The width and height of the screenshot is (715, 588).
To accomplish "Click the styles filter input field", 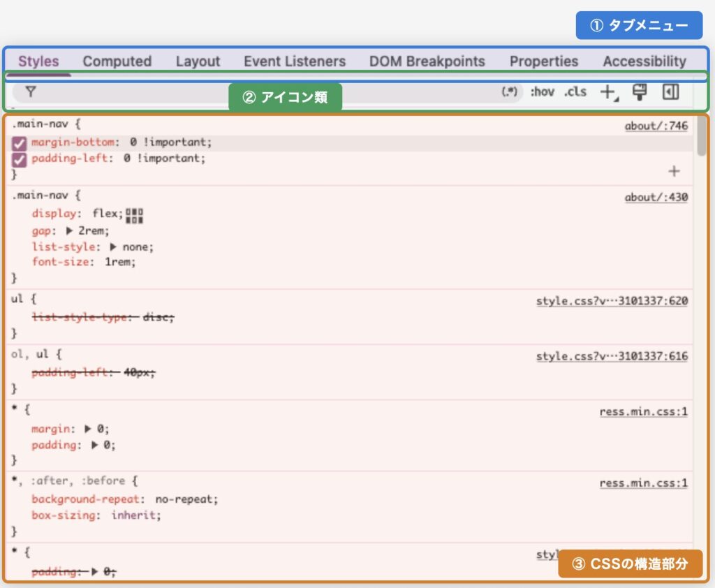I will point(267,92).
